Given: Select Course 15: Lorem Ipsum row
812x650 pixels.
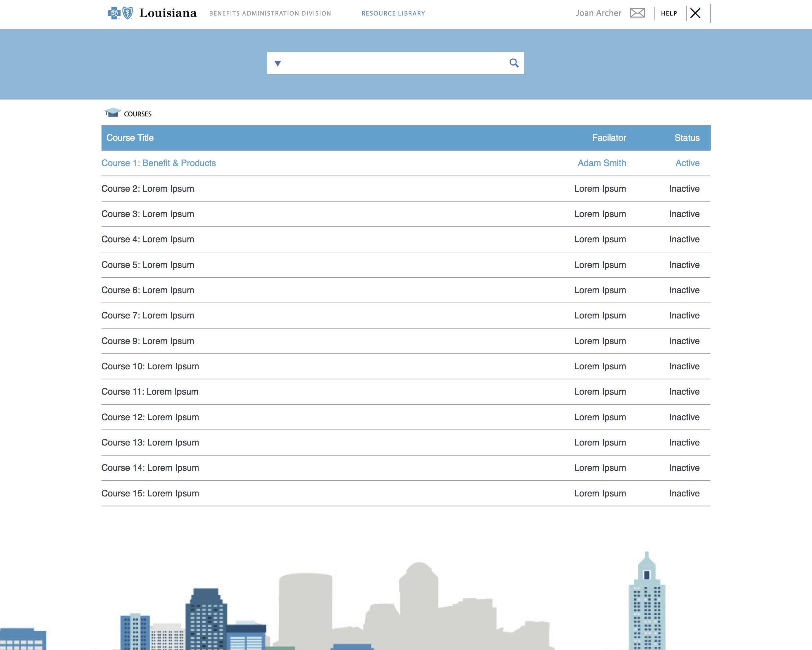Looking at the screenshot, I should [150, 493].
